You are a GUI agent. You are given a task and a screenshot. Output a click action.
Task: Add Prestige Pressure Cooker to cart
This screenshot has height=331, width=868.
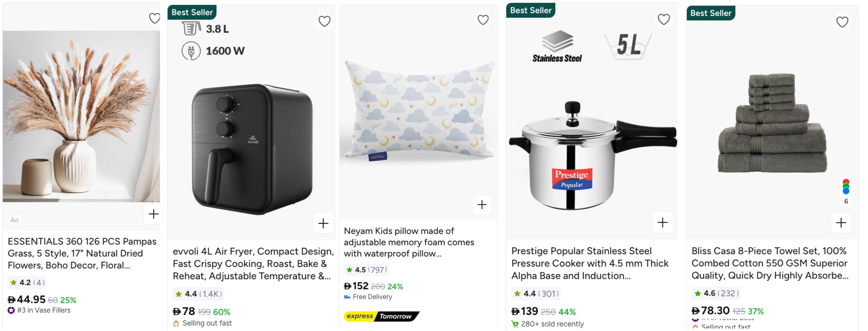point(663,222)
